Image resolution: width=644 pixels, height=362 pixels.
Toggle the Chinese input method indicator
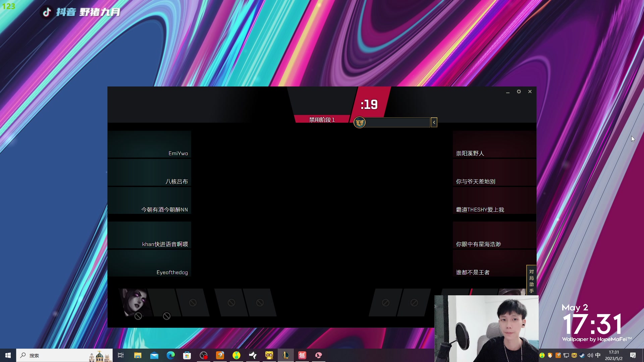[598, 355]
